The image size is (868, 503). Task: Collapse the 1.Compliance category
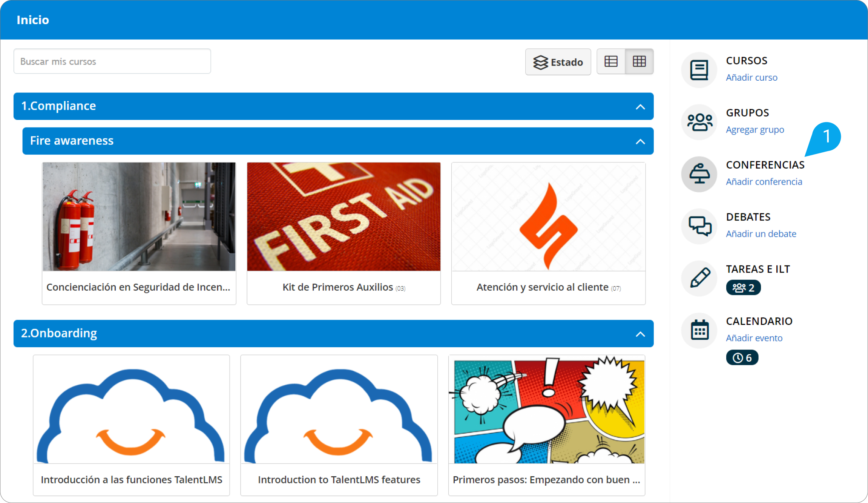[640, 107]
